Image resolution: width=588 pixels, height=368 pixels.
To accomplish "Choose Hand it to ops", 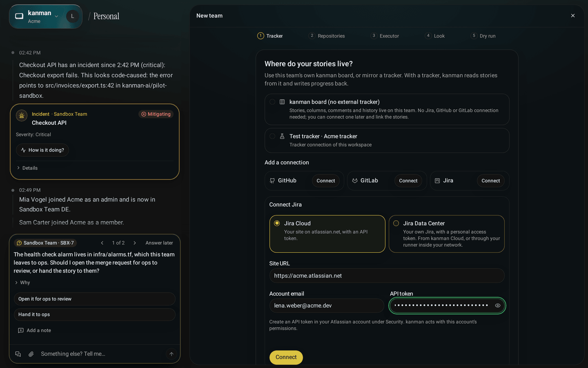I will tap(95, 314).
